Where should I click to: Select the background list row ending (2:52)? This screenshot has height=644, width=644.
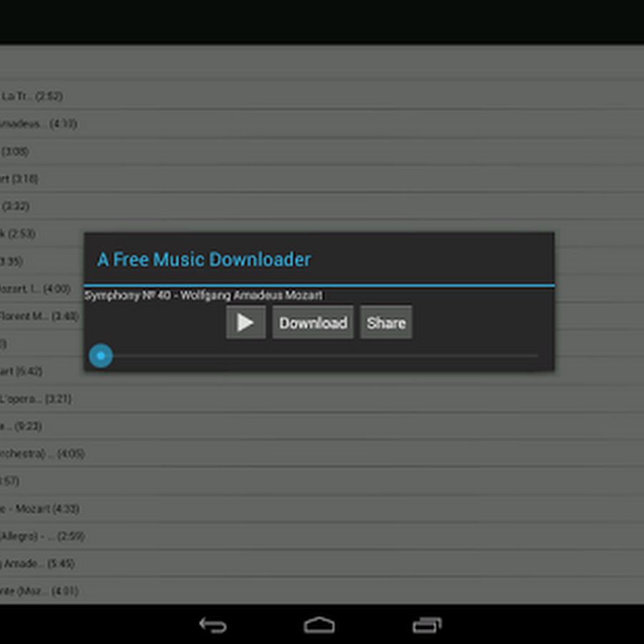coord(322,96)
